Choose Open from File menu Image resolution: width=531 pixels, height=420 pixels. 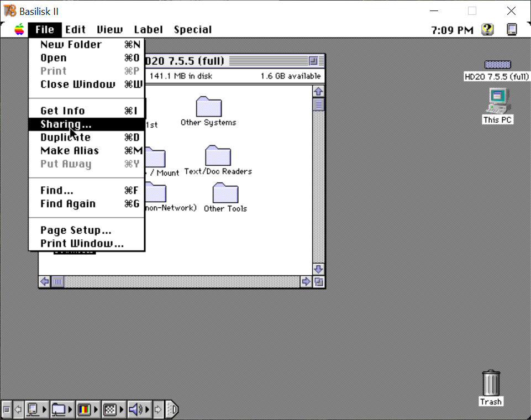tap(87, 57)
